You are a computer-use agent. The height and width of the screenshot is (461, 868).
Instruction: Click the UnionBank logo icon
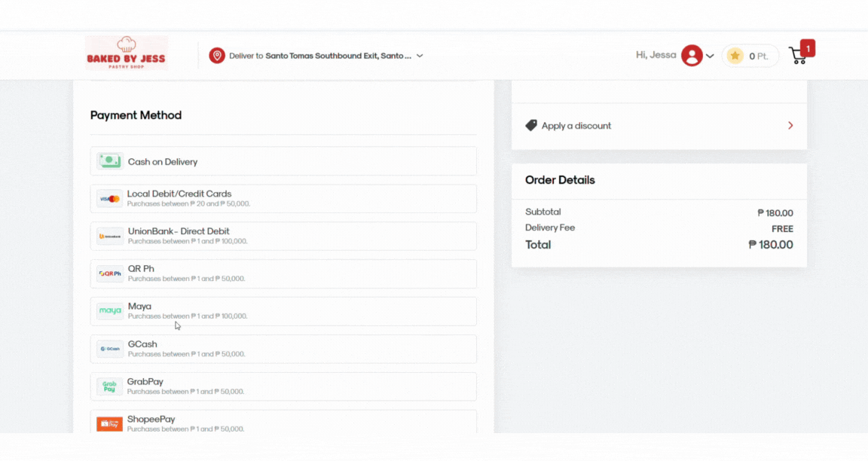pos(109,237)
